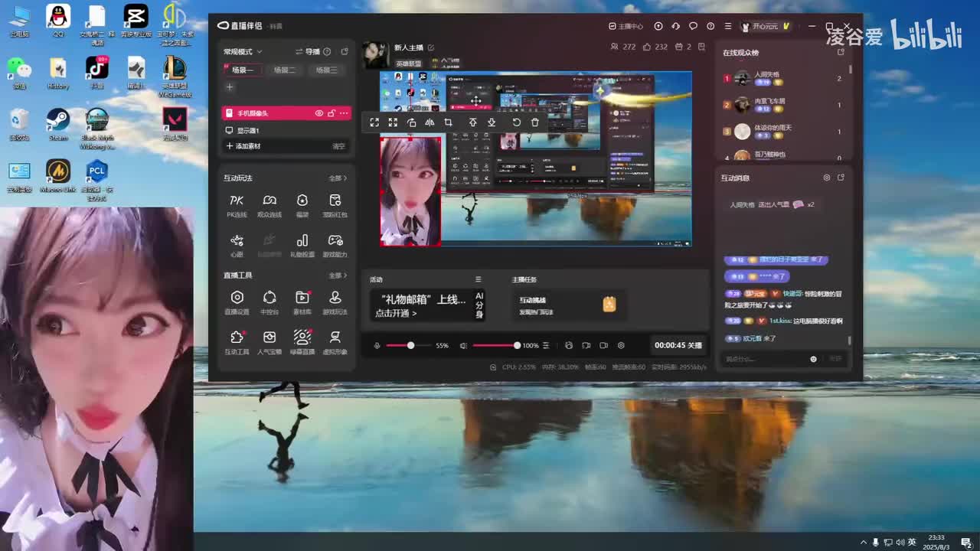
Task: Open the 游戏能力 game feature
Action: [335, 246]
